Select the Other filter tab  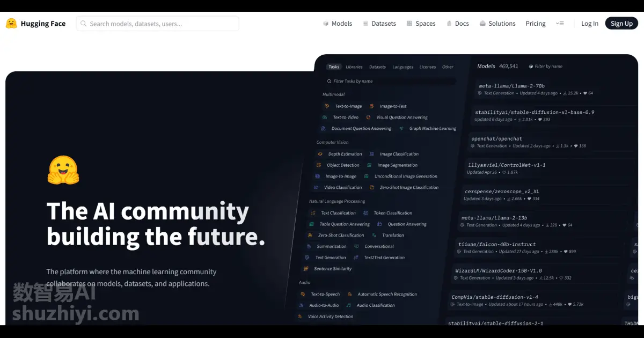[448, 67]
